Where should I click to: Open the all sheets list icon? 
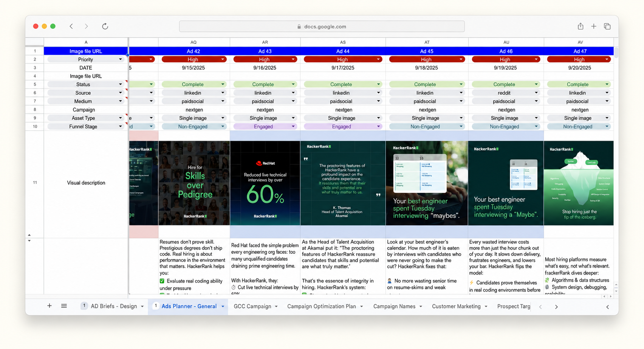pos(64,306)
